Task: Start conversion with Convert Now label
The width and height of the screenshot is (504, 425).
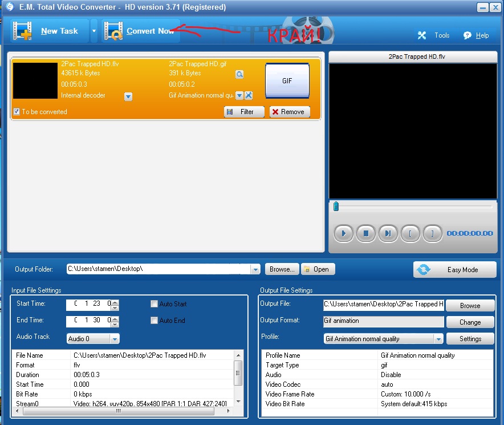Action: (150, 31)
